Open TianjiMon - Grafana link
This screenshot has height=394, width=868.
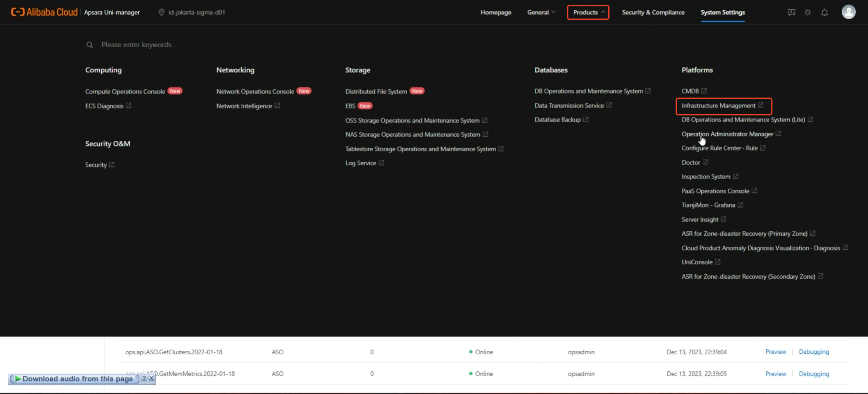[708, 205]
